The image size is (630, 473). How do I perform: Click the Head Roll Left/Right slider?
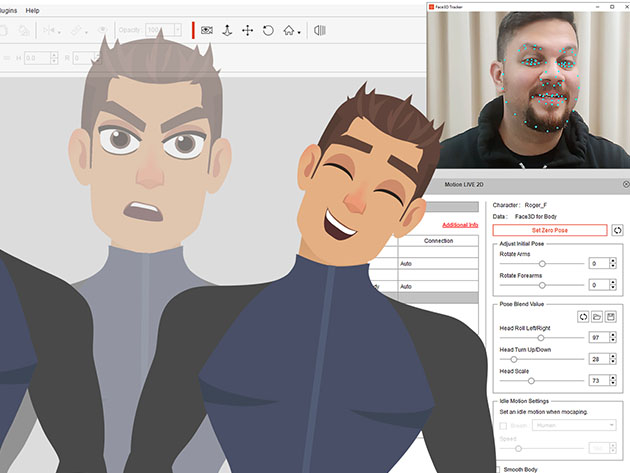pyautogui.click(x=541, y=338)
